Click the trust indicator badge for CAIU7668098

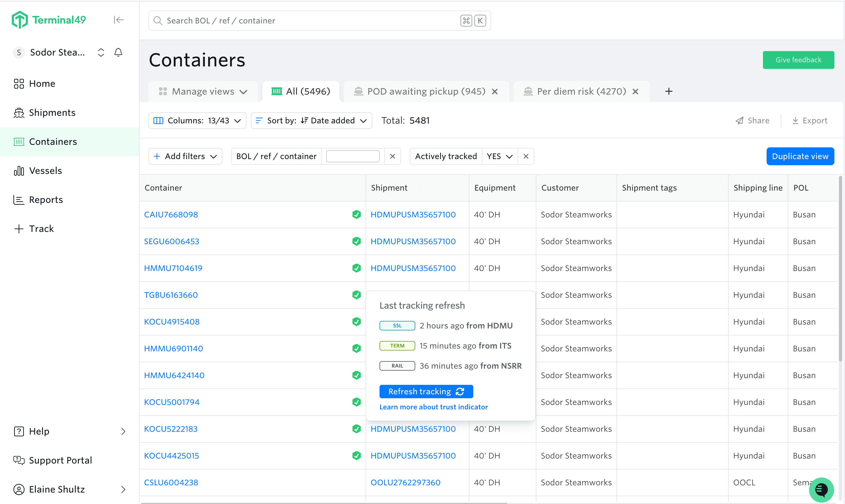(x=356, y=215)
